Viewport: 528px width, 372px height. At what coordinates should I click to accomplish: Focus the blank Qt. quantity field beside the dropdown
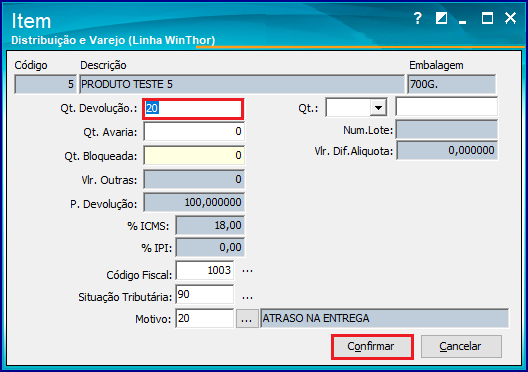(446, 107)
